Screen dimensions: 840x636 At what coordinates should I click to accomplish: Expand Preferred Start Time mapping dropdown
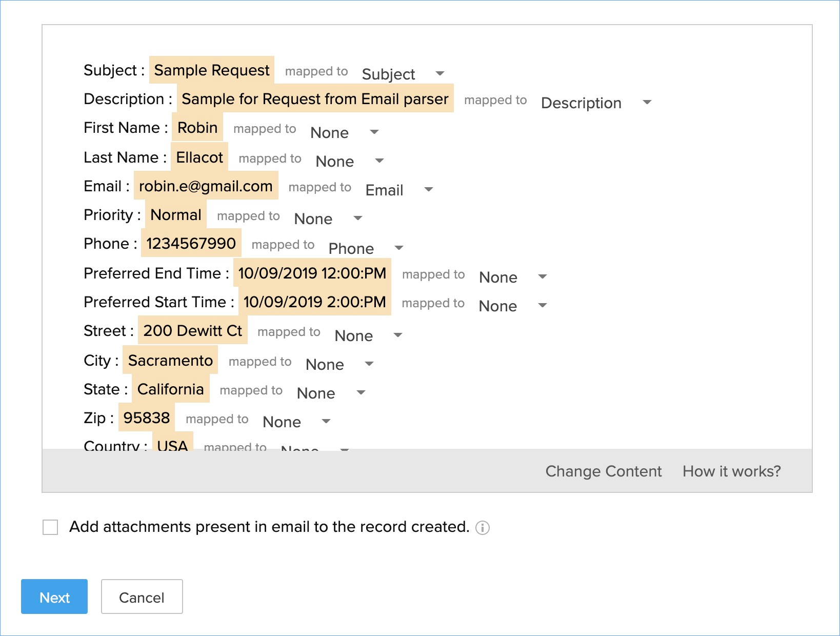(x=512, y=306)
